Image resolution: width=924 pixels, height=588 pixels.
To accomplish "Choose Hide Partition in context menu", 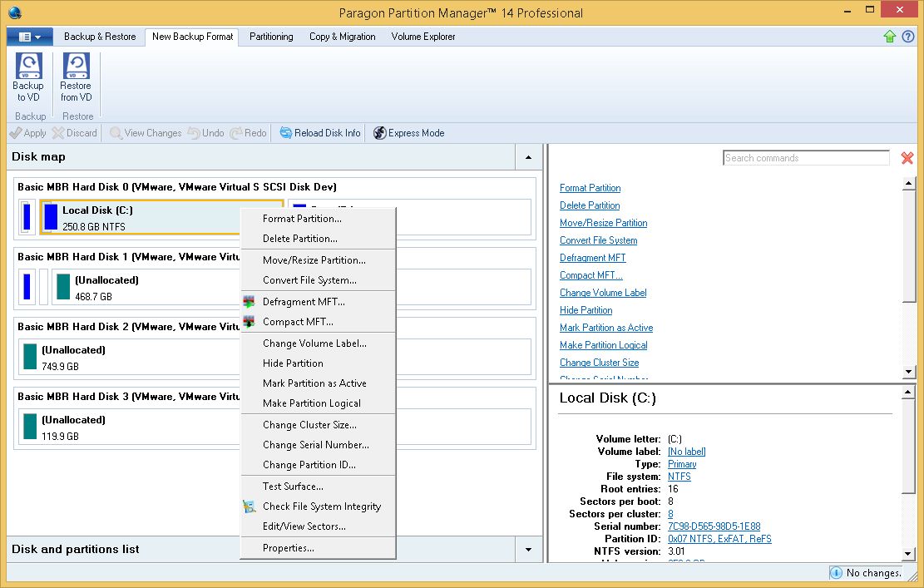I will tap(319, 363).
